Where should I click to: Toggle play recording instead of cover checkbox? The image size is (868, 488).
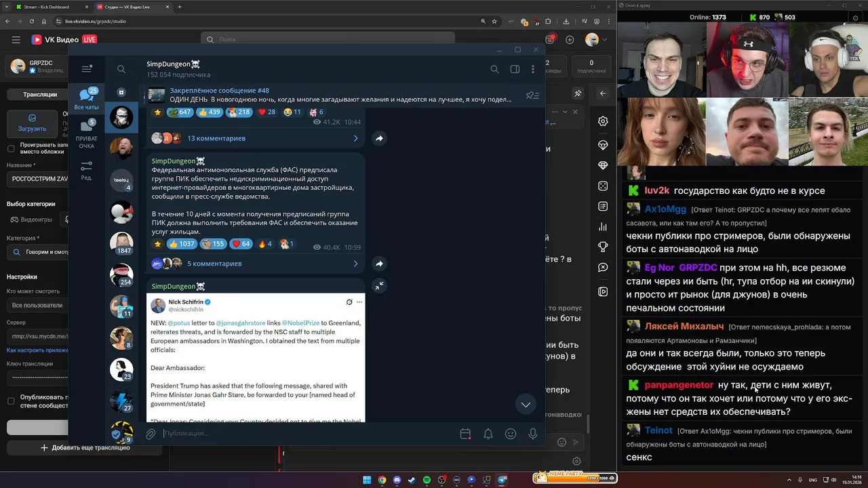click(11, 148)
